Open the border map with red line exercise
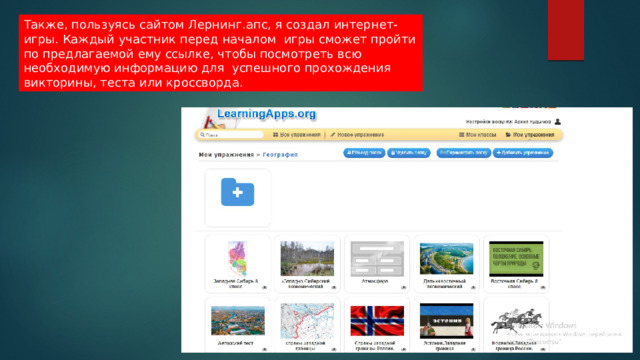 (307, 321)
